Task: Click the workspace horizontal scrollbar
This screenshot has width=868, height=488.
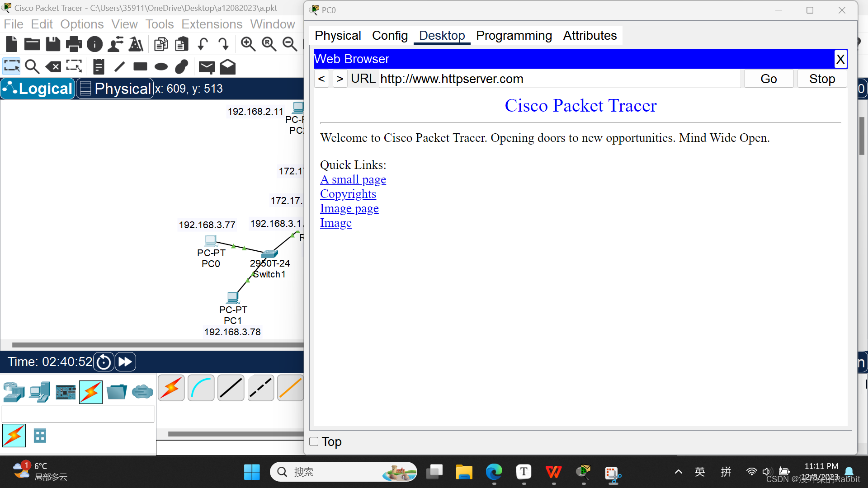Action: coord(158,345)
